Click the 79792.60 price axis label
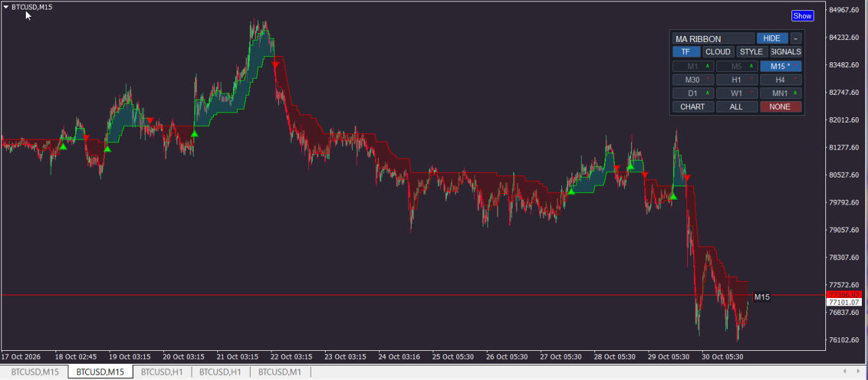The width and height of the screenshot is (868, 380). (844, 202)
